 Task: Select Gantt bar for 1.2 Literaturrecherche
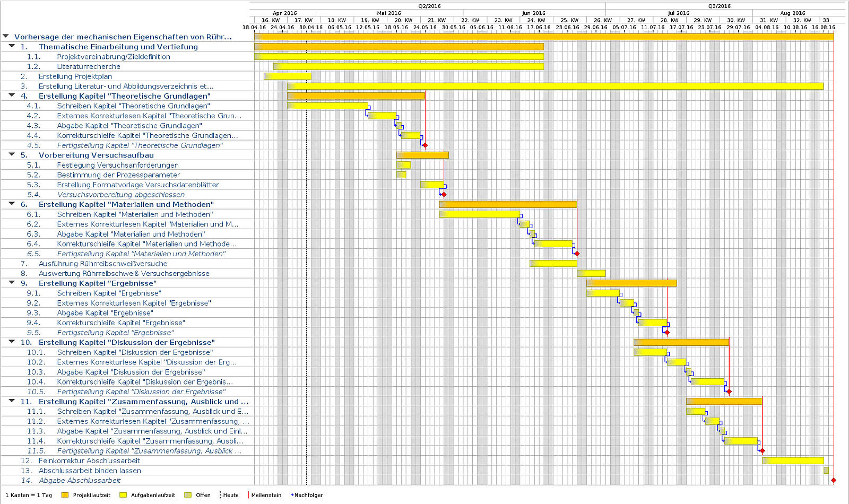point(409,66)
